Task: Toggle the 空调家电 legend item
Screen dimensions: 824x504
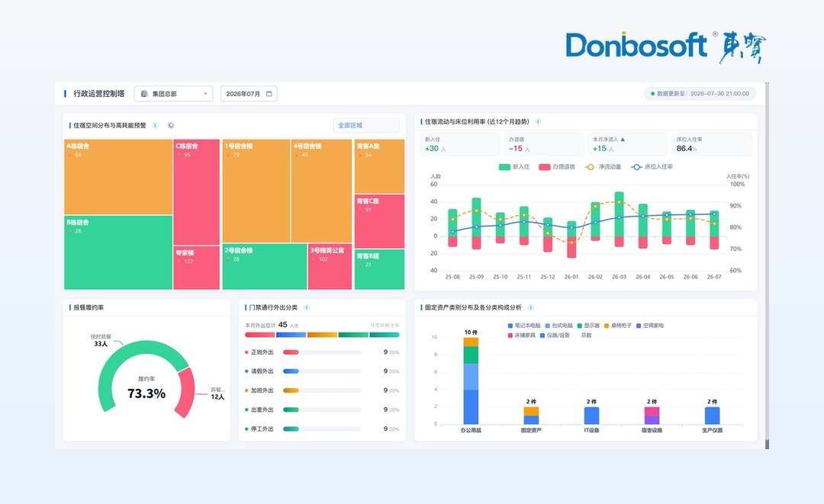Action: (649, 326)
